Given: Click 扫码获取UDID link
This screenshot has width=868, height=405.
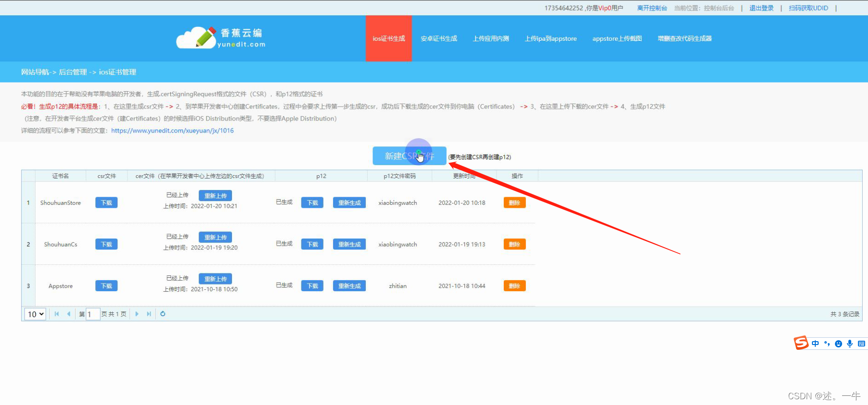Looking at the screenshot, I should 809,8.
